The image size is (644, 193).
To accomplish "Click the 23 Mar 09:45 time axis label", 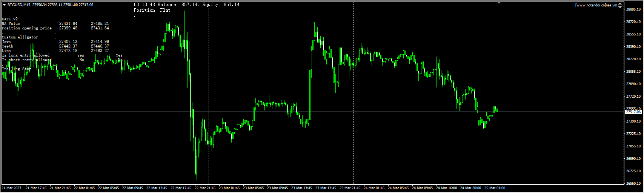I will coord(277,188).
